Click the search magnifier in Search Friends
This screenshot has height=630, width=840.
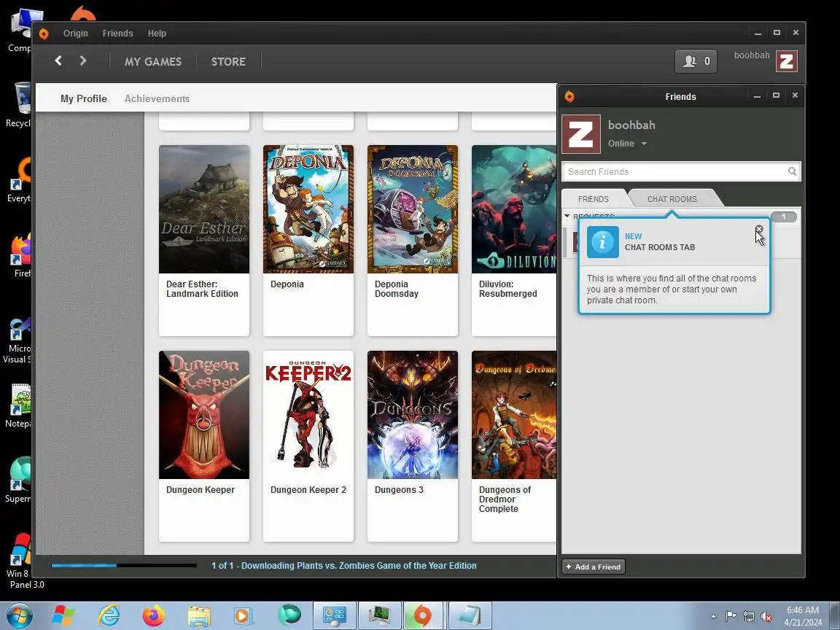792,171
